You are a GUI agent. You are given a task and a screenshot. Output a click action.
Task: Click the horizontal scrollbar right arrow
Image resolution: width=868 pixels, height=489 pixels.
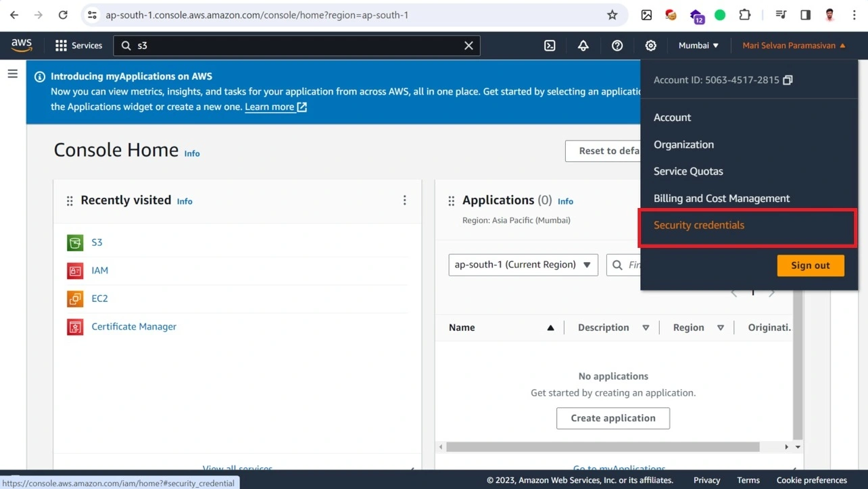[x=786, y=447]
